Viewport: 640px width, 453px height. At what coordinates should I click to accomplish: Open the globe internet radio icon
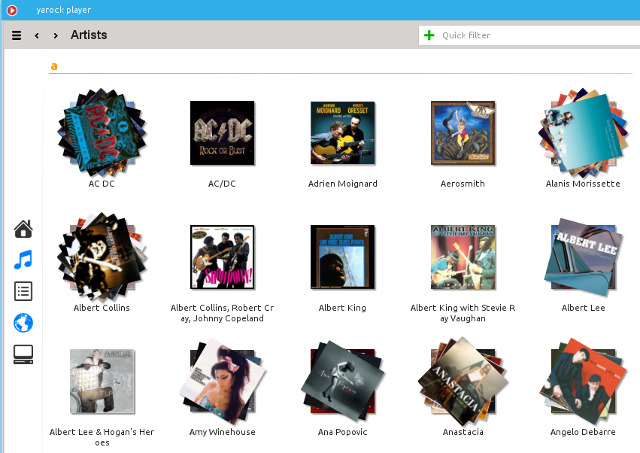(x=23, y=323)
